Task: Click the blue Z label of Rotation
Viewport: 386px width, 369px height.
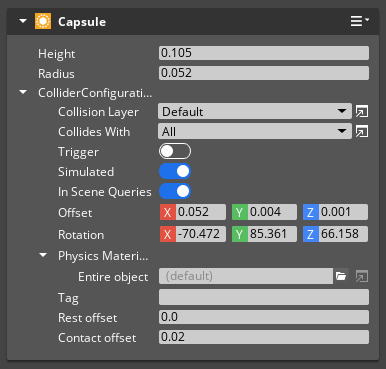Action: pyautogui.click(x=311, y=234)
